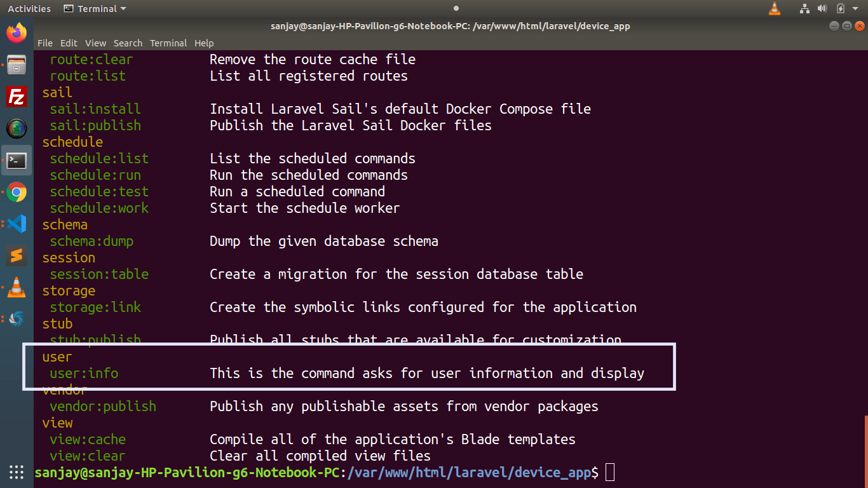
Task: Click the 'session' group heading
Action: point(69,258)
